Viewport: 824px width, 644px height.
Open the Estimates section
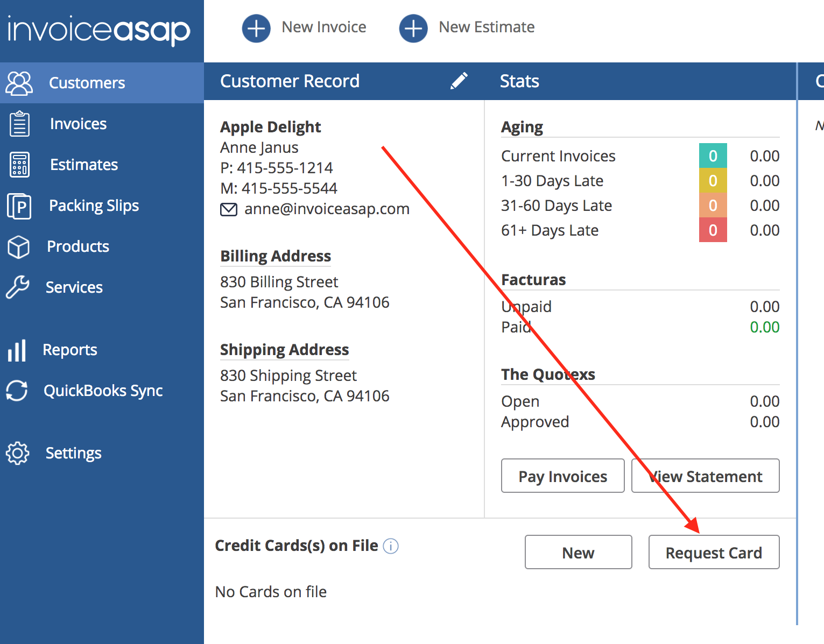[84, 165]
